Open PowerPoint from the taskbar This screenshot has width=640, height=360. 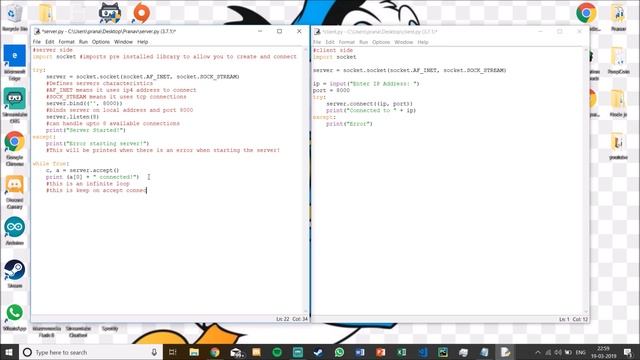(x=380, y=352)
